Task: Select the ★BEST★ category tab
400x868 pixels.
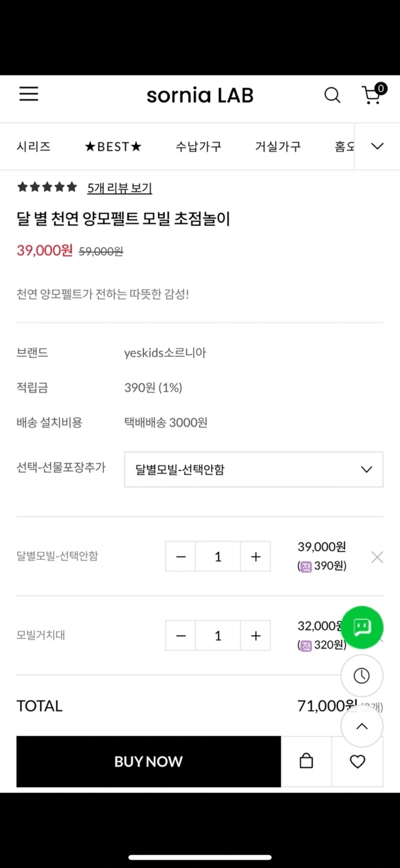Action: [x=113, y=146]
